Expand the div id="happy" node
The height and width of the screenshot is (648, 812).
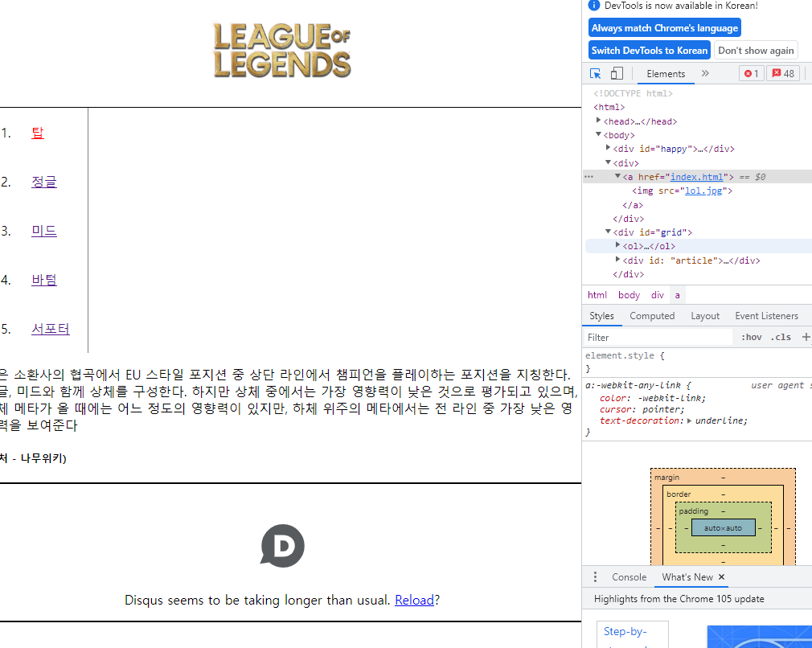click(x=609, y=148)
